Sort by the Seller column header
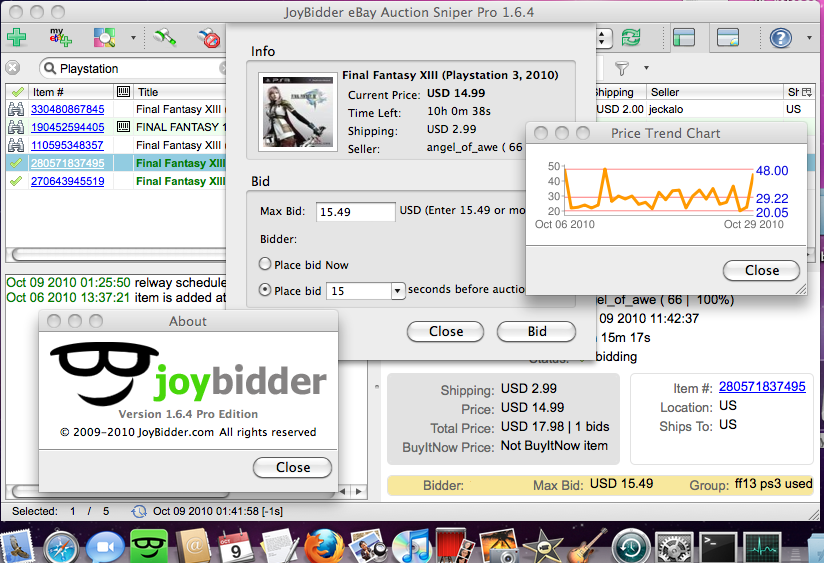This screenshot has width=824, height=563. 714,92
